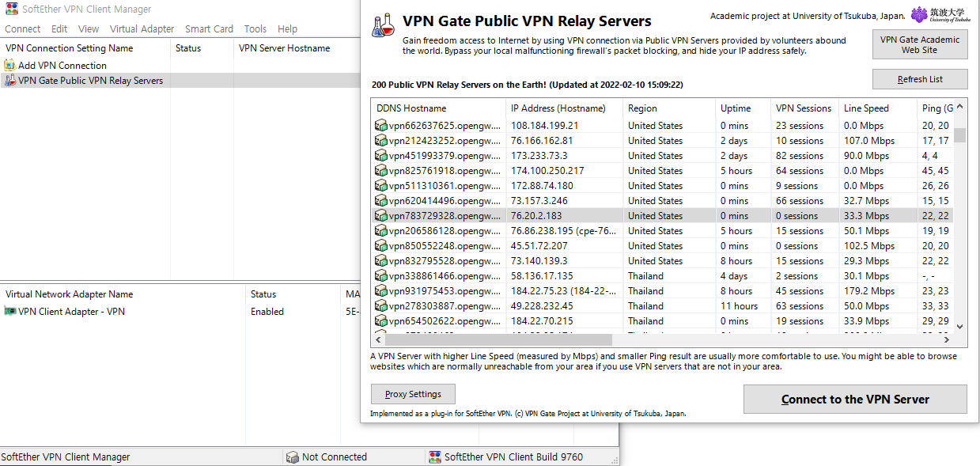Sort by Region column header

point(669,108)
